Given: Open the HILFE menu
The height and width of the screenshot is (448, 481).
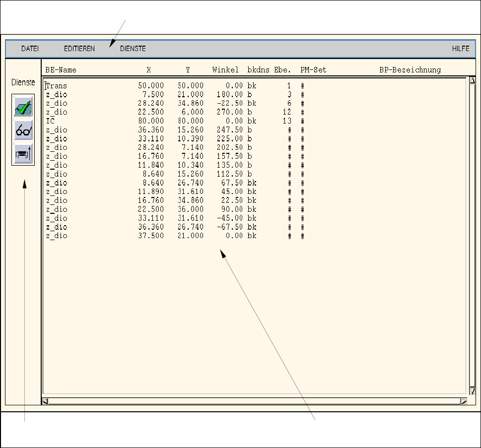Looking at the screenshot, I should (x=460, y=49).
